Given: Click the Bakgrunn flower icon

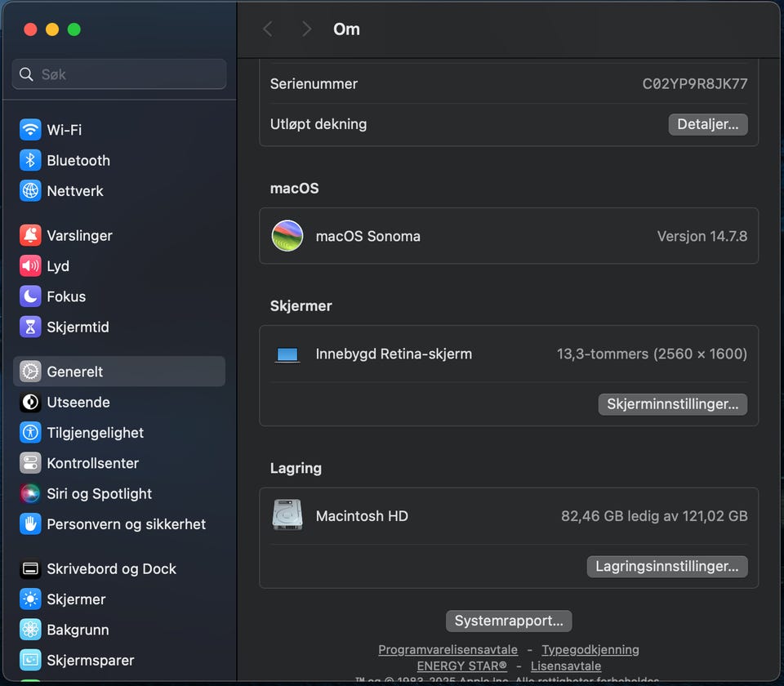Looking at the screenshot, I should tap(30, 630).
